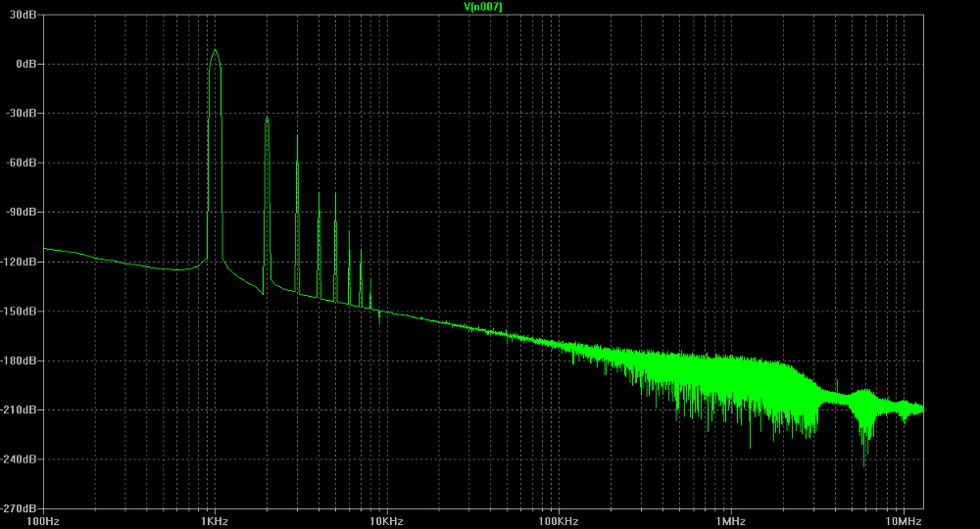Click the -60dB vertical axis label
The width and height of the screenshot is (980, 529).
(24, 163)
